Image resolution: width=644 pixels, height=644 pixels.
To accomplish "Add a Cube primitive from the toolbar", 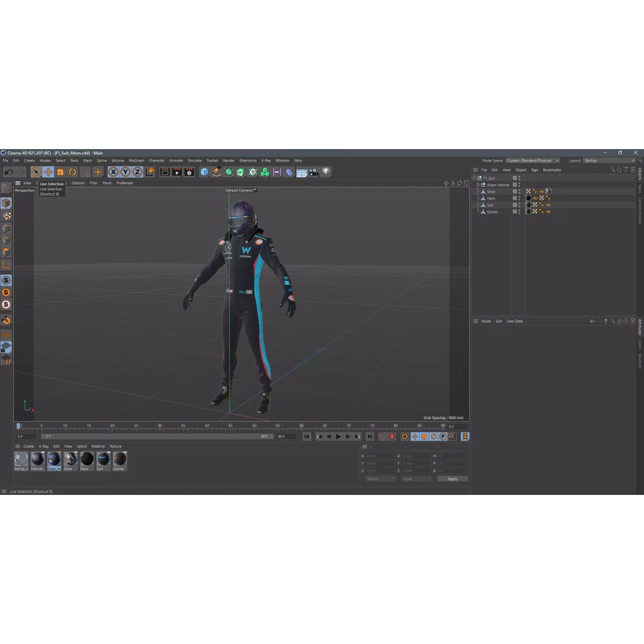I will coord(204,172).
